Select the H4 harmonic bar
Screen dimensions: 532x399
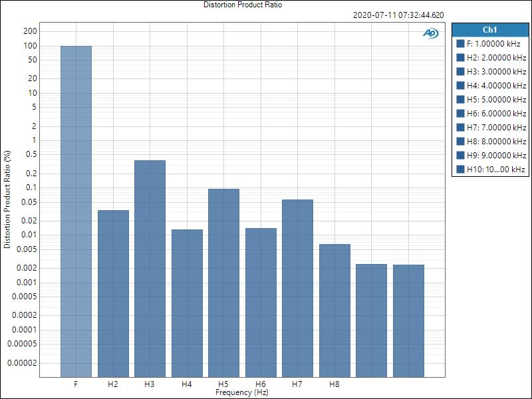point(188,303)
